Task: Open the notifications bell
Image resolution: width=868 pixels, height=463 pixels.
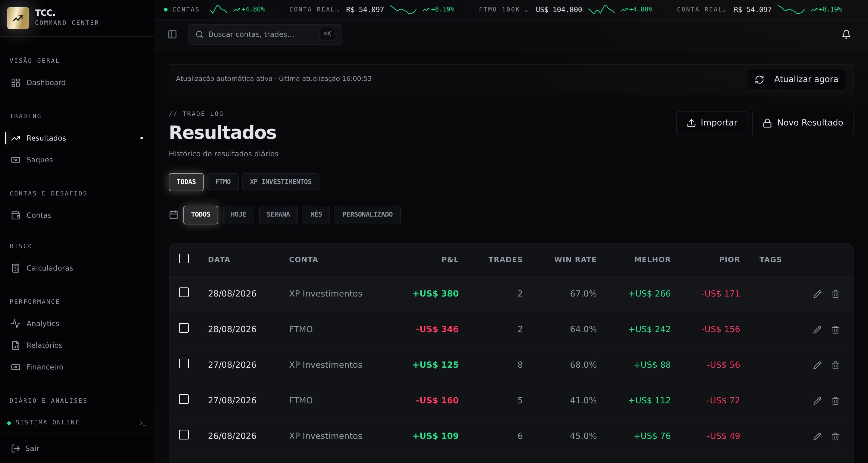Action: point(846,34)
